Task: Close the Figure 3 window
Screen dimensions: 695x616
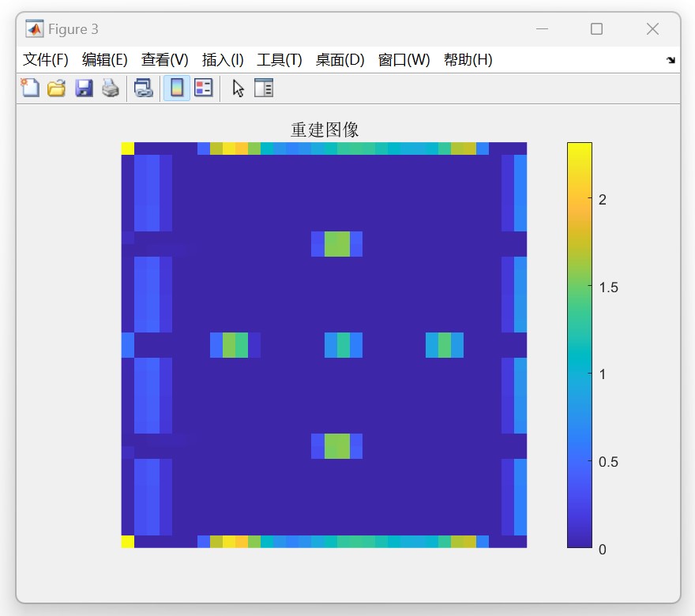Action: 652,28
